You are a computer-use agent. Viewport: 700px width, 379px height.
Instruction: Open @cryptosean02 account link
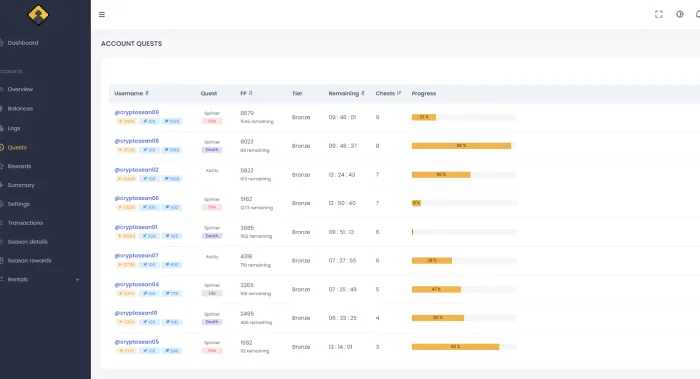[x=137, y=170]
